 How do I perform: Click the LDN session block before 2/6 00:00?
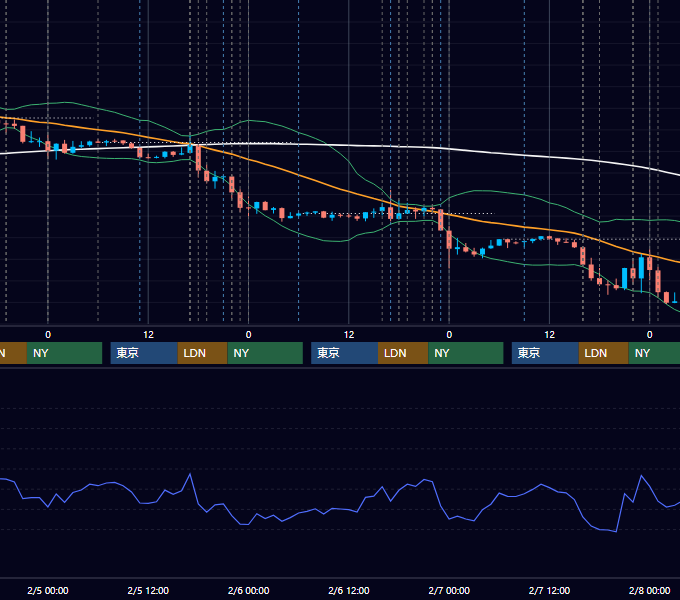(x=203, y=353)
